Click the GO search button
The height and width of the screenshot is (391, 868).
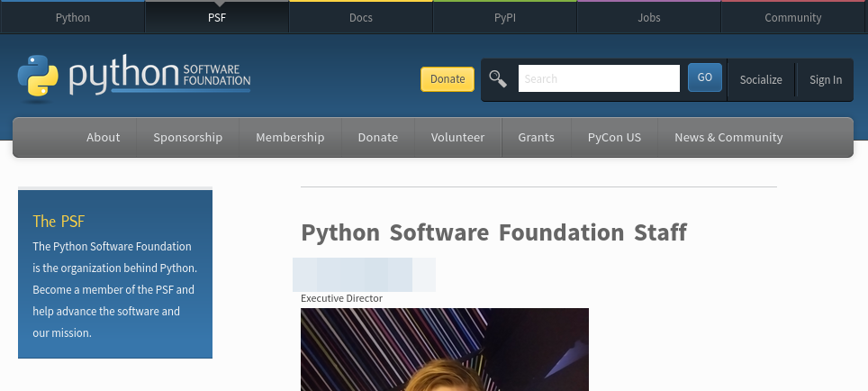(704, 77)
